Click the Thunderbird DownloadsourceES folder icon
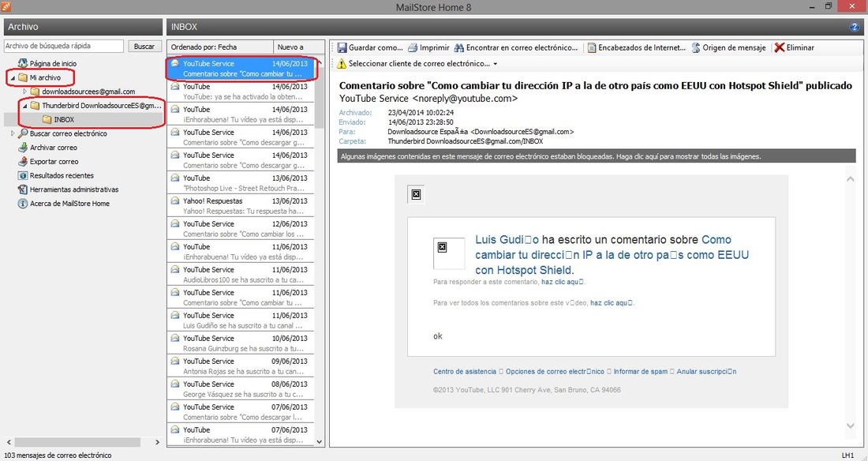 35,105
